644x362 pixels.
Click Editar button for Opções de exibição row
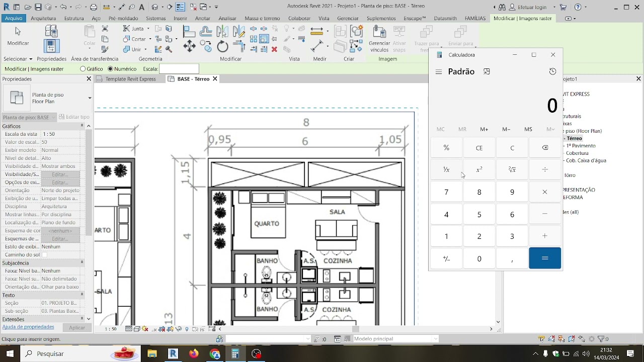pos(60,183)
